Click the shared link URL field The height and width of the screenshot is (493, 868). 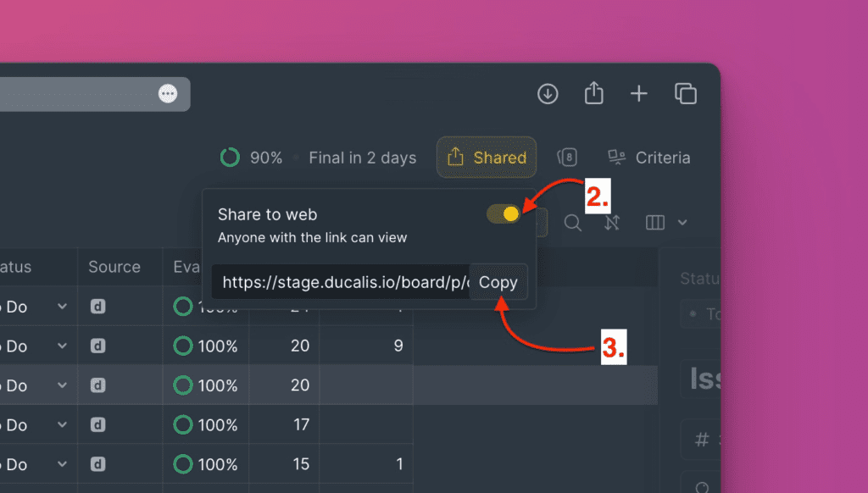pyautogui.click(x=341, y=283)
